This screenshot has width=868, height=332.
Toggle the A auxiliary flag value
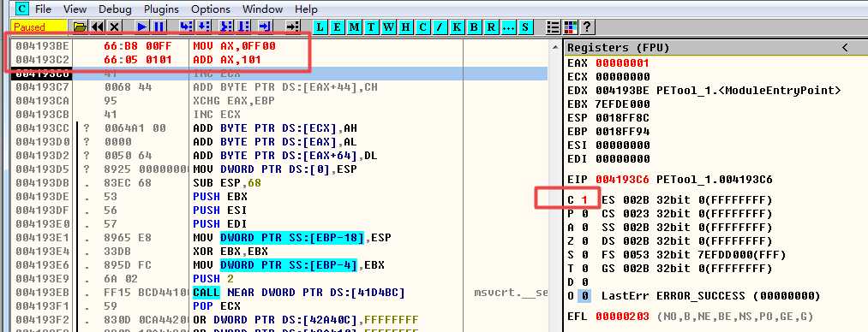pos(584,227)
